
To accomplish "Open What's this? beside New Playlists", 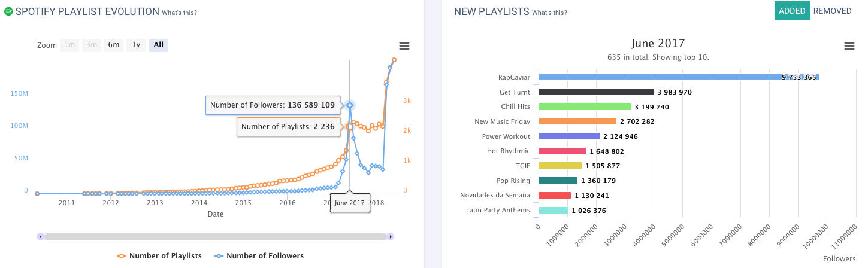I will (x=550, y=13).
